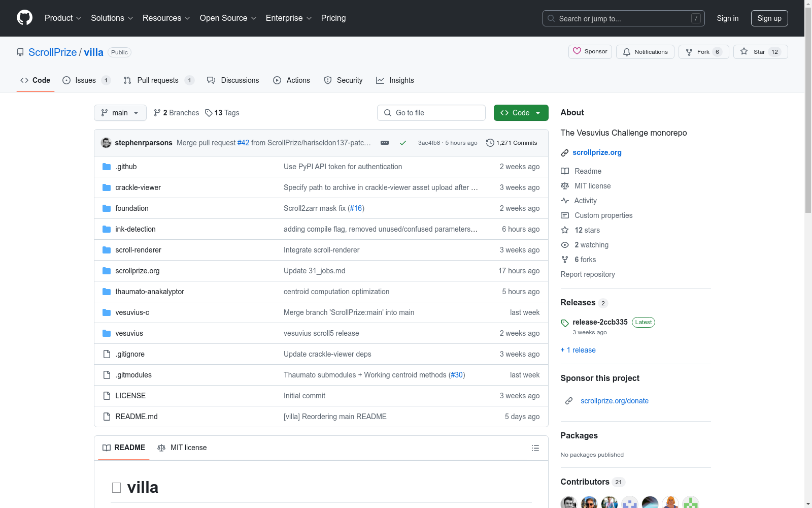Screen dimensions: 812x508
Task: Click the Go to file search box
Action: tap(431, 113)
